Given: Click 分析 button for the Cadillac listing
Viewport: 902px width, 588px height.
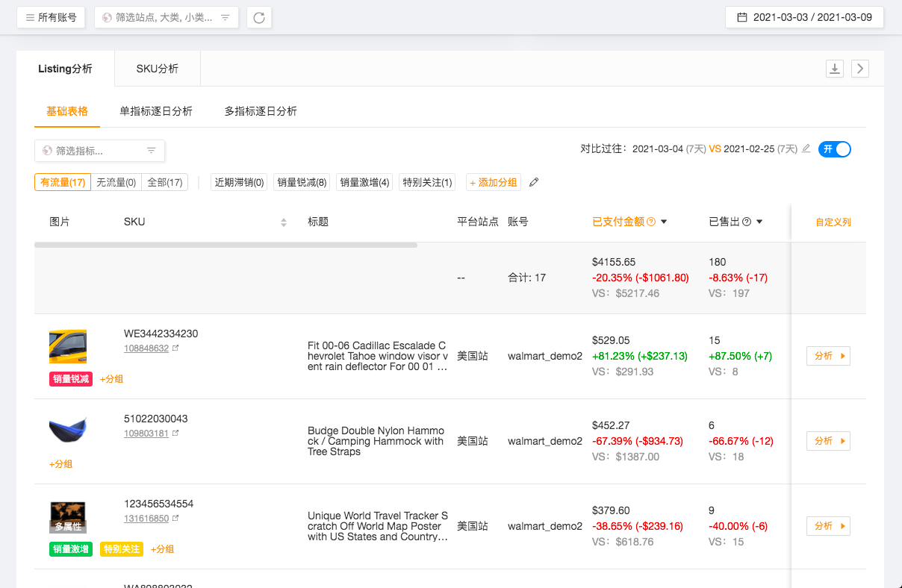Looking at the screenshot, I should [828, 356].
